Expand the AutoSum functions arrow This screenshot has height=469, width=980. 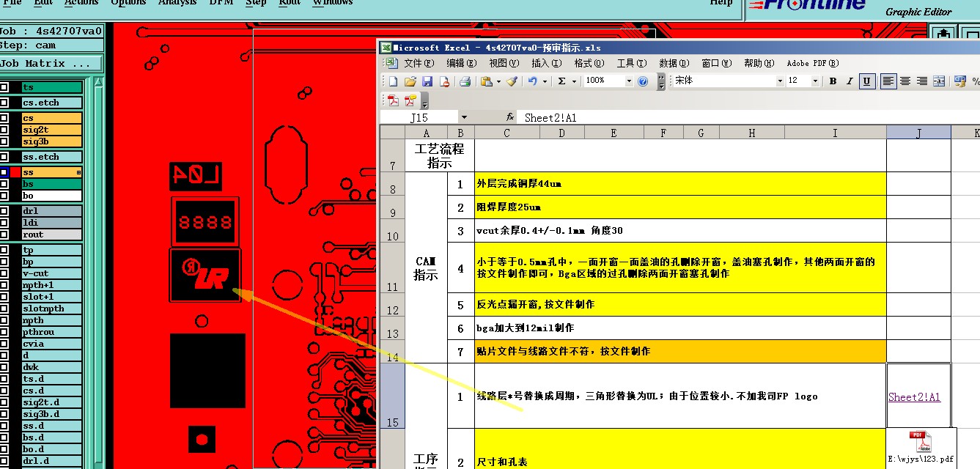point(574,81)
